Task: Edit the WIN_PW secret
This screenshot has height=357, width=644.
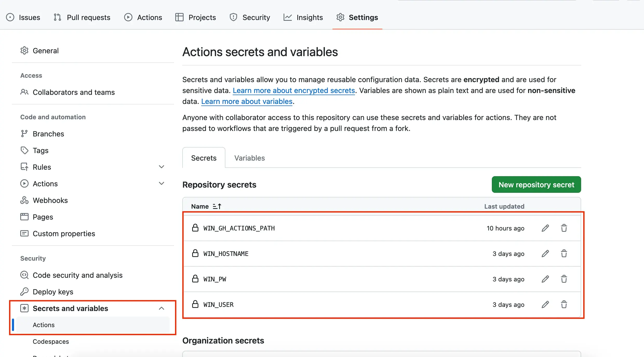Action: [545, 279]
